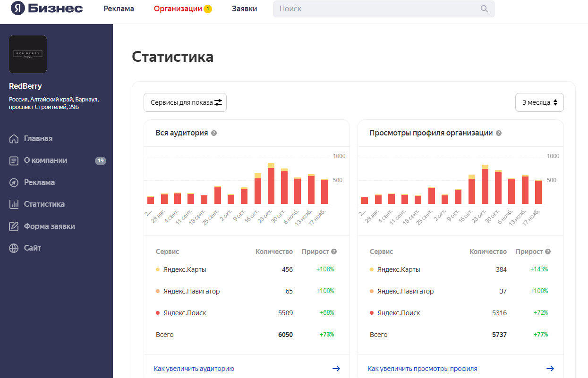
Task: Follow the Как увеличить просмотры профиля link
Action: (422, 369)
